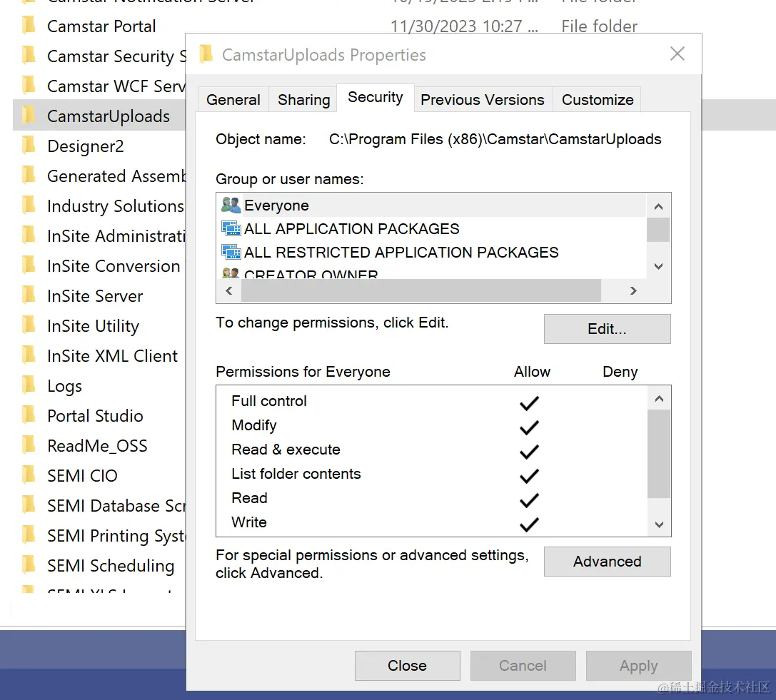Click the Modify Allow checkmark
The width and height of the screenshot is (776, 700).
click(x=529, y=427)
